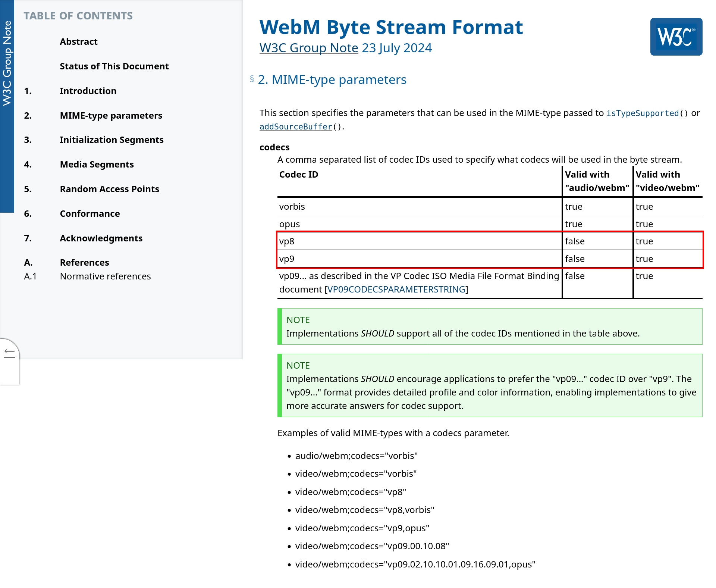716x588 pixels.
Task: Follow the addSourceBuffer link
Action: (296, 127)
